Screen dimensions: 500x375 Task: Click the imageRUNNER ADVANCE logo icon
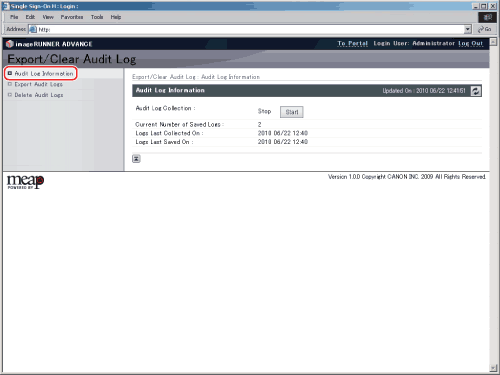10,44
